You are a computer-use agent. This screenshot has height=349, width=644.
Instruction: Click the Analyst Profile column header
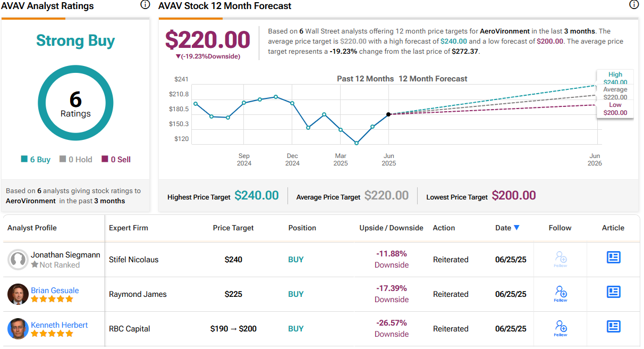point(32,228)
